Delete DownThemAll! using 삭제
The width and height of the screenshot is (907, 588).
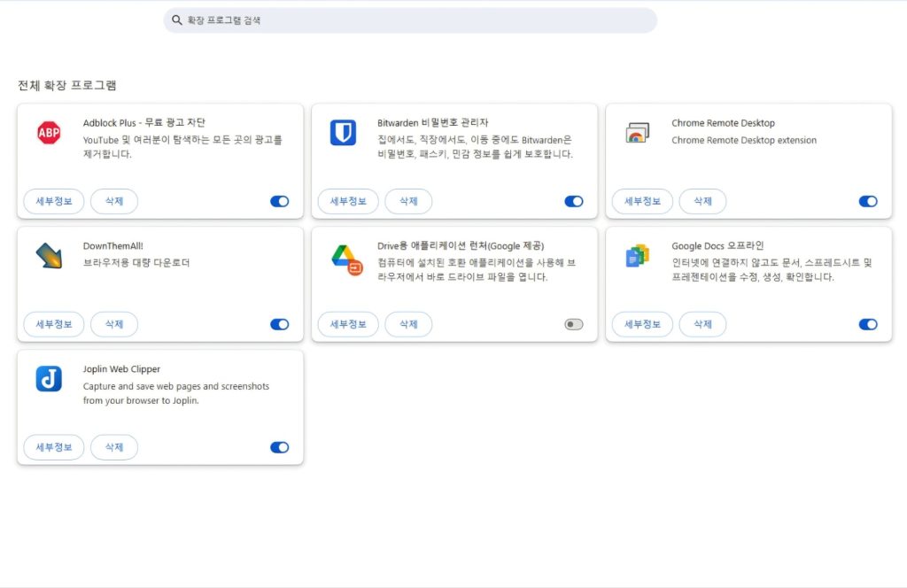(x=114, y=324)
